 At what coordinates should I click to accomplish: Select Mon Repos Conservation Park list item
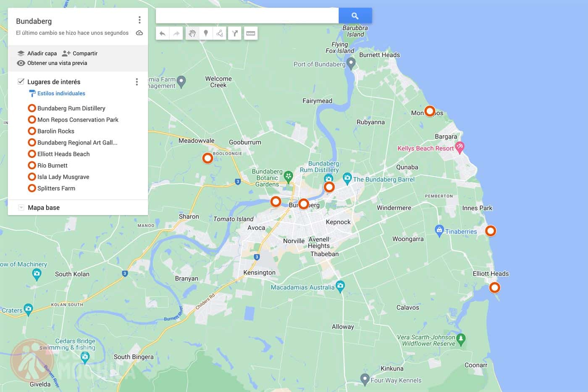click(x=78, y=120)
